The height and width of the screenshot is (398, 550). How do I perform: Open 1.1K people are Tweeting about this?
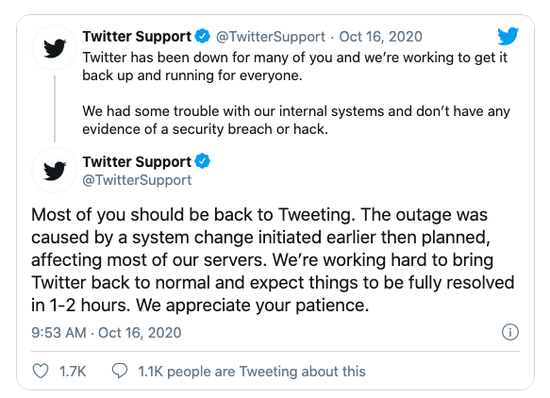(x=252, y=371)
